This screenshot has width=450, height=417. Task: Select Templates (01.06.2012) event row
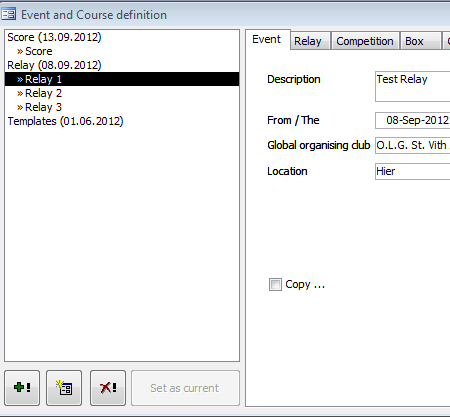(x=122, y=121)
